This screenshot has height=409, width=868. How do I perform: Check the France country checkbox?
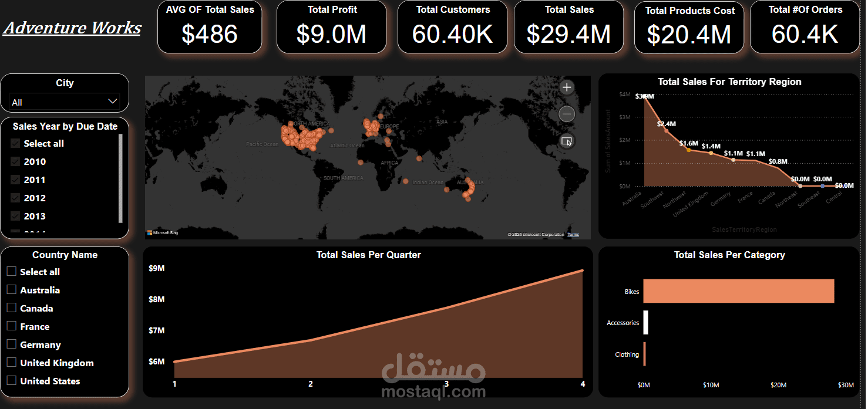(11, 326)
